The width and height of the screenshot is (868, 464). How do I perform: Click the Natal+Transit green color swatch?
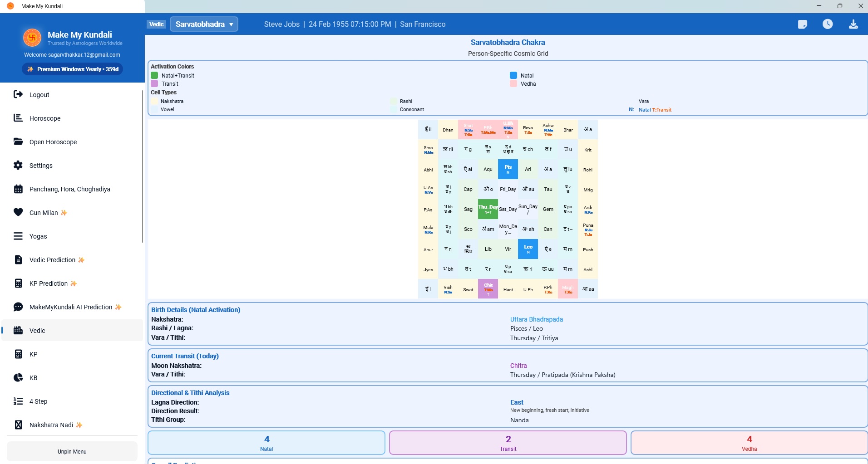tap(154, 75)
